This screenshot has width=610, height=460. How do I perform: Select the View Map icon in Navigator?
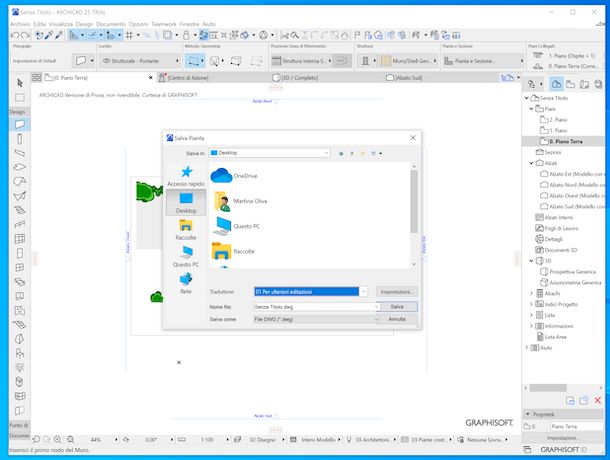click(x=570, y=84)
